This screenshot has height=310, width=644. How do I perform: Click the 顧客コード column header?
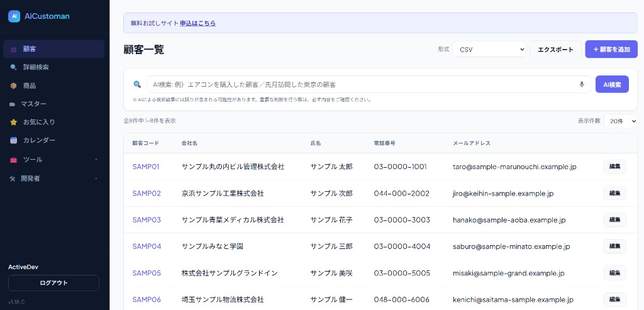(145, 143)
